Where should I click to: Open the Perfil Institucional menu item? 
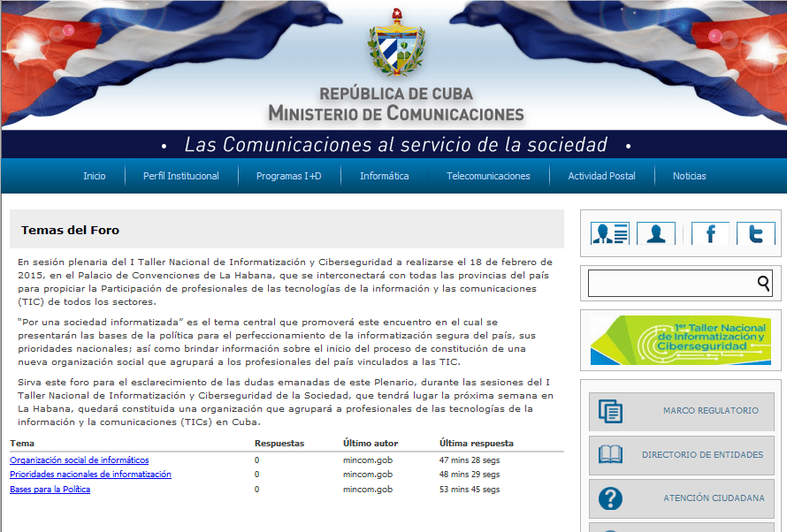click(x=180, y=176)
